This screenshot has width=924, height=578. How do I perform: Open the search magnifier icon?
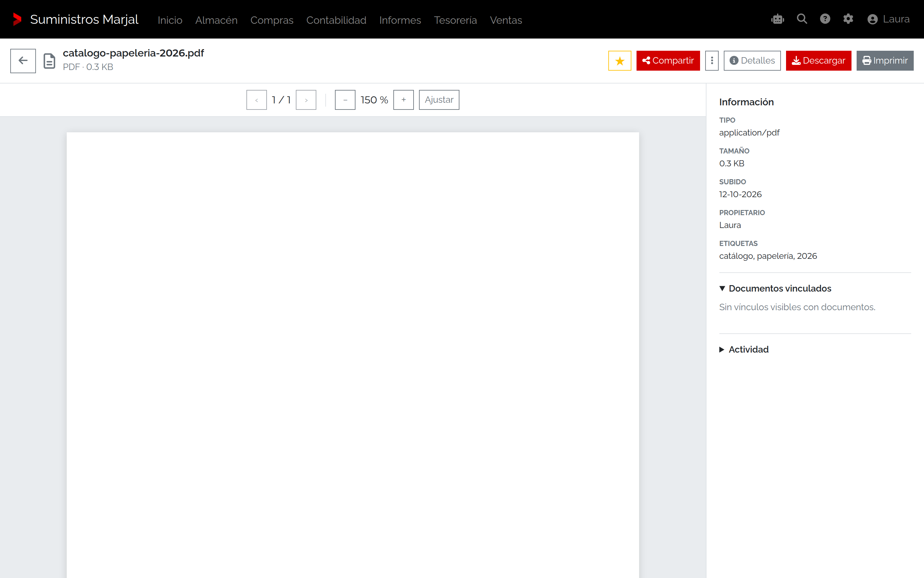pyautogui.click(x=802, y=19)
